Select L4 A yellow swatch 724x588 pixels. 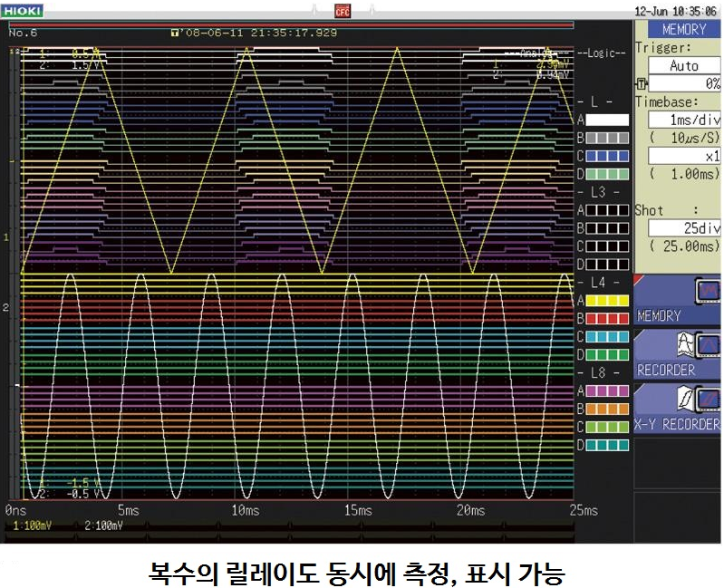[607, 301]
